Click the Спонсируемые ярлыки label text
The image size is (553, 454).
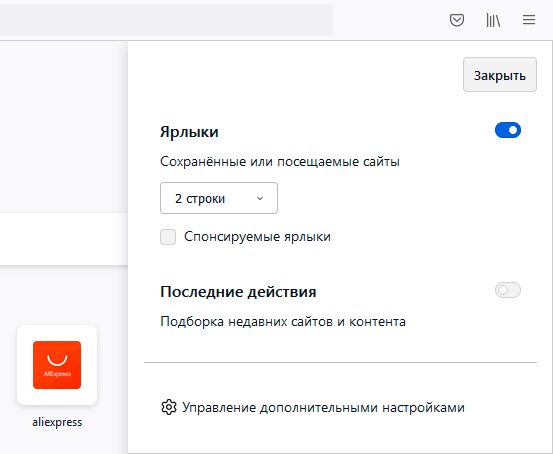pyautogui.click(x=257, y=237)
